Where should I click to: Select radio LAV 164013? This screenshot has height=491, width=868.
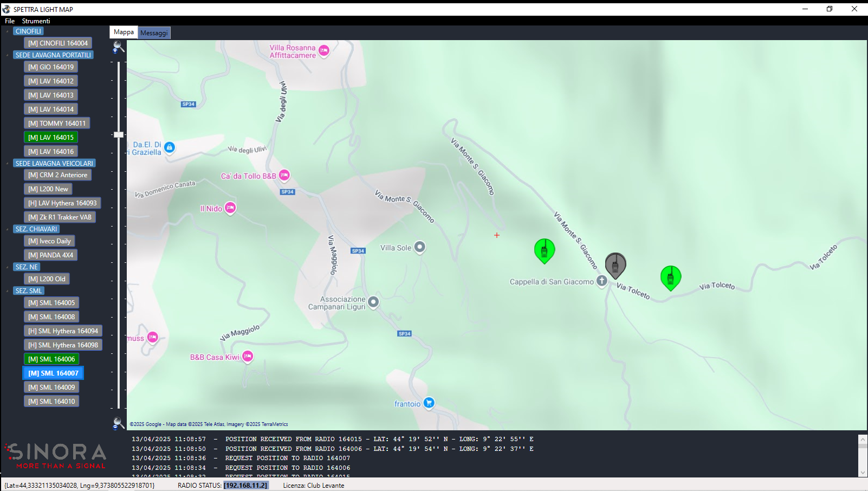[51, 95]
